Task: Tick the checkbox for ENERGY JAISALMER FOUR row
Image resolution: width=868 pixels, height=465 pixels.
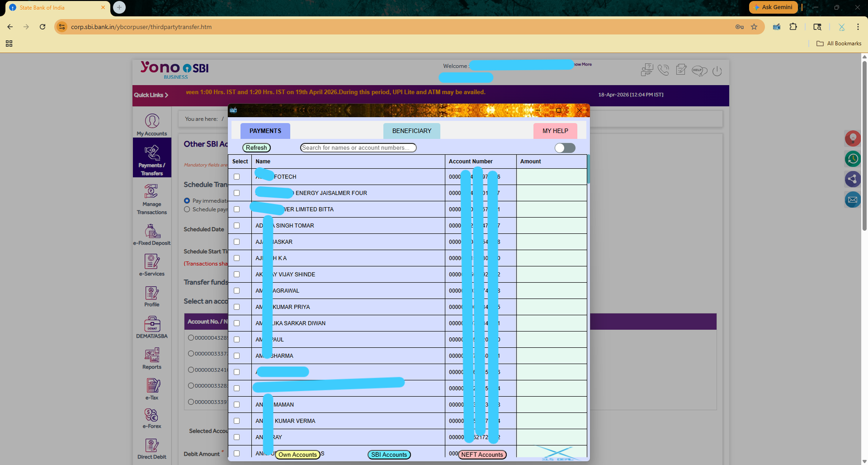Action: click(237, 193)
